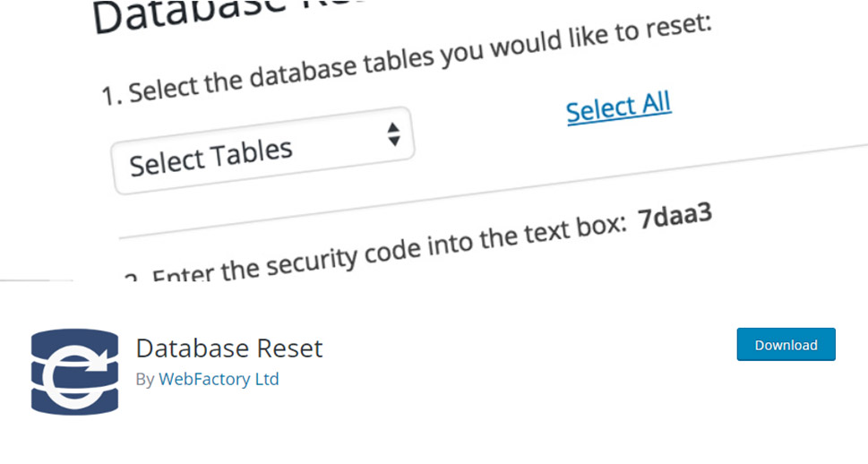This screenshot has height=464, width=868.
Task: Click the plugin banner screenshot image
Action: click(434, 141)
